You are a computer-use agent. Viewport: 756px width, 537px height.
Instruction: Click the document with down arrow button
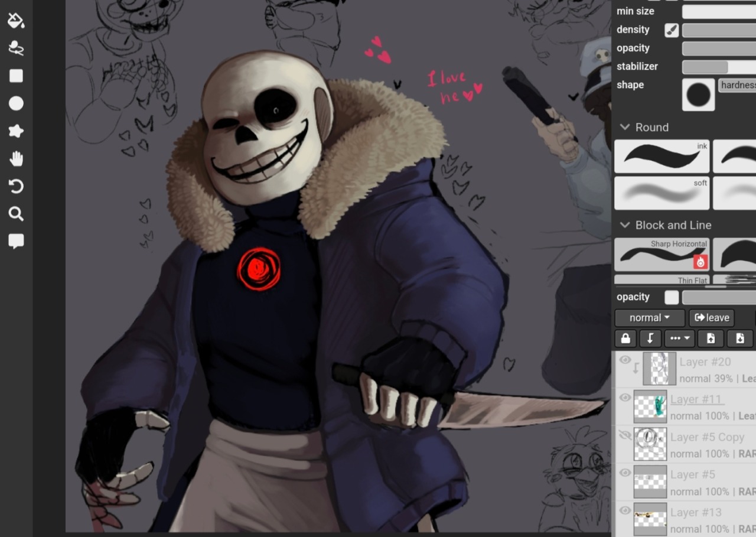coord(740,339)
